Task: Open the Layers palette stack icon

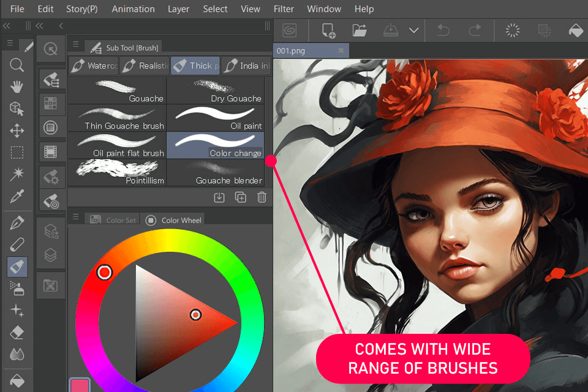Action: pyautogui.click(x=51, y=255)
